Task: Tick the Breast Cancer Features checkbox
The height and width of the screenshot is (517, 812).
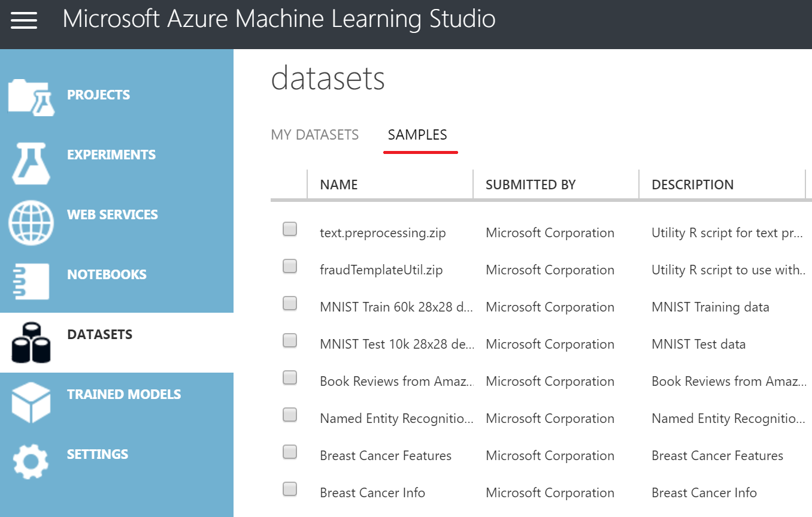Action: click(290, 452)
